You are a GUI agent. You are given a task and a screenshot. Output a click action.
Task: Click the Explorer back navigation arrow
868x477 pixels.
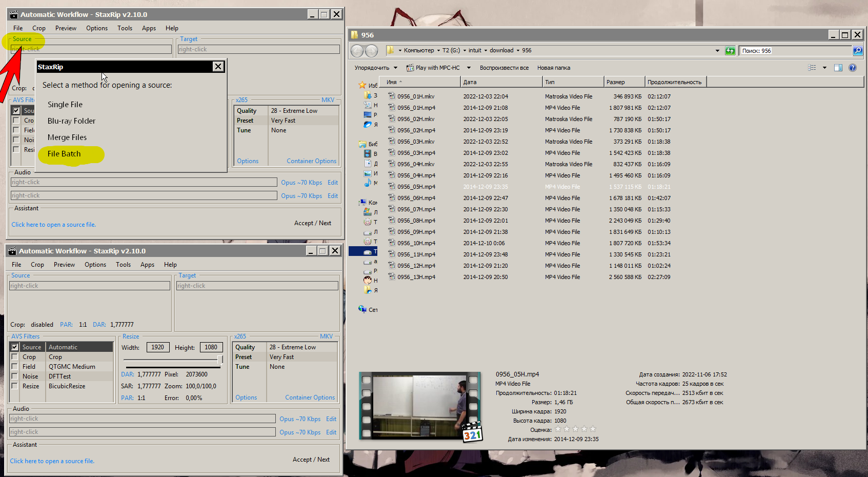(357, 51)
